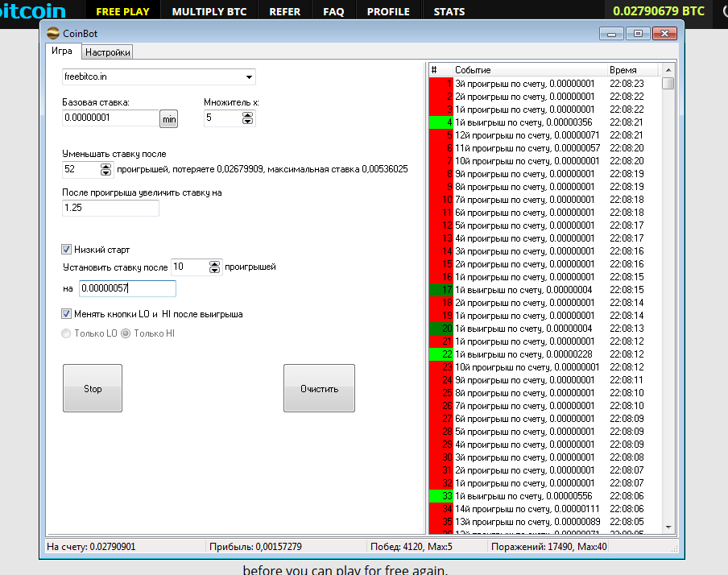Click Прибыль: 0,00157279 in status bar
728x575 pixels.
pyautogui.click(x=255, y=547)
